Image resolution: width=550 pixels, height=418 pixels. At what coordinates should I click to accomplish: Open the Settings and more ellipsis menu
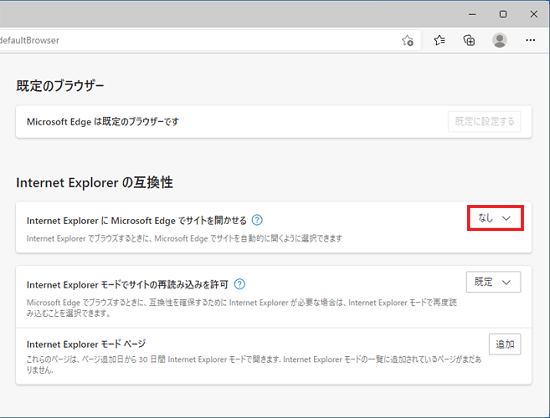530,40
